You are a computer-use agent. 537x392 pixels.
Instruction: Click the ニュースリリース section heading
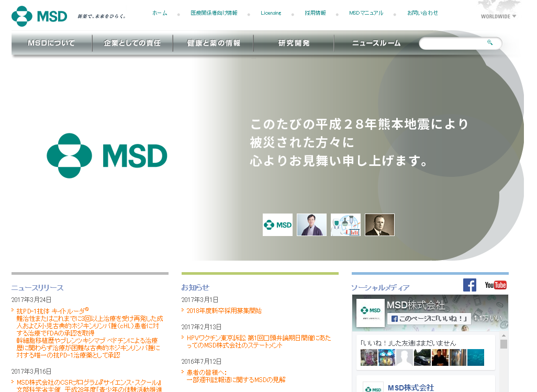(37, 287)
